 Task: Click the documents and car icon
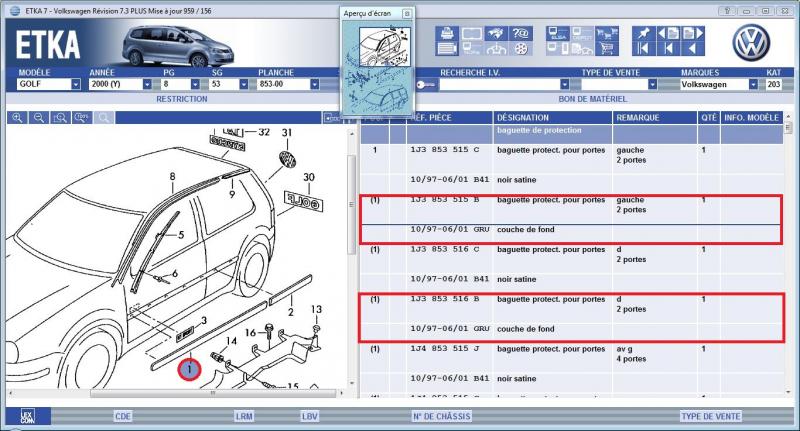click(x=582, y=49)
